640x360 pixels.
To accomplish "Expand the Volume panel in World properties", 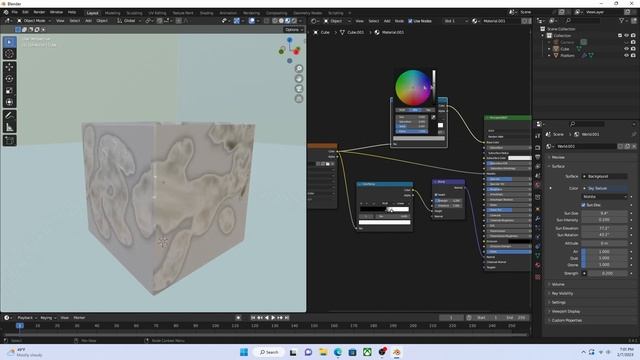I will (558, 284).
